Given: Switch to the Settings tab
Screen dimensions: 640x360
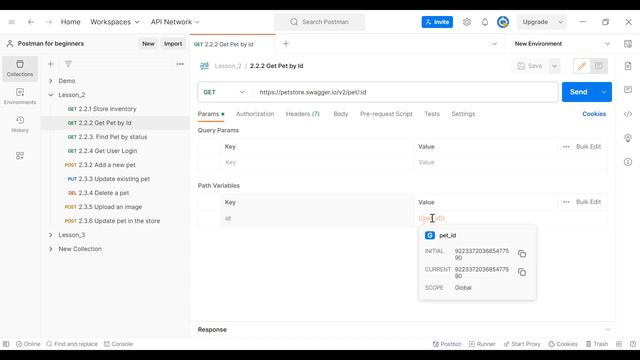Looking at the screenshot, I should [x=463, y=114].
